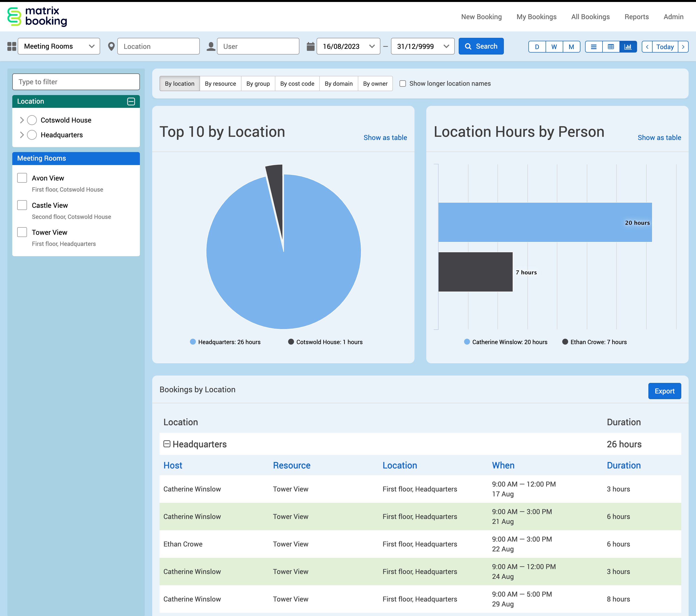This screenshot has height=616, width=696.
Task: Click the Matrix Booking logo
Action: coord(37,17)
